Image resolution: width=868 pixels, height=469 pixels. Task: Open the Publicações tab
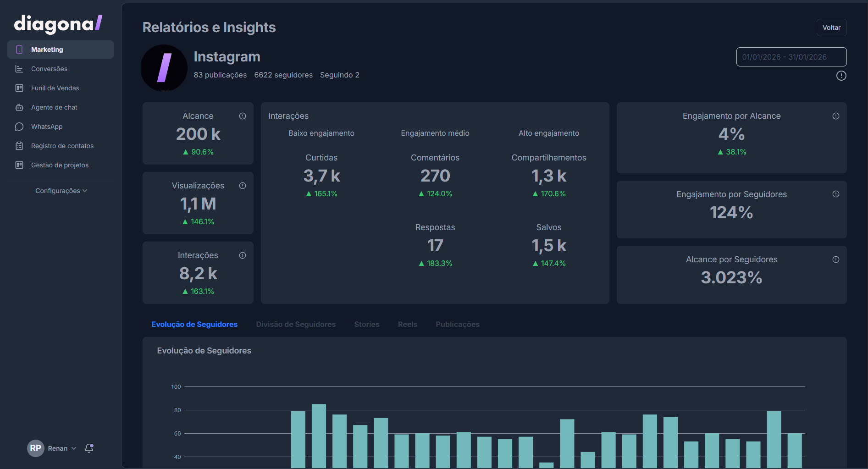coord(458,324)
